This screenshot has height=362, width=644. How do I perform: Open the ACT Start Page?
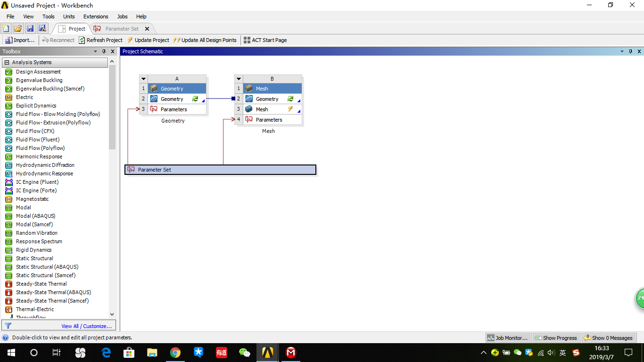tap(265, 40)
